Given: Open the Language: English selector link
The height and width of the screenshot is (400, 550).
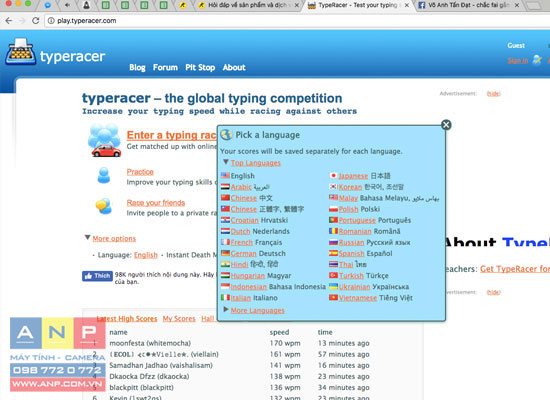Looking at the screenshot, I should point(146,255).
